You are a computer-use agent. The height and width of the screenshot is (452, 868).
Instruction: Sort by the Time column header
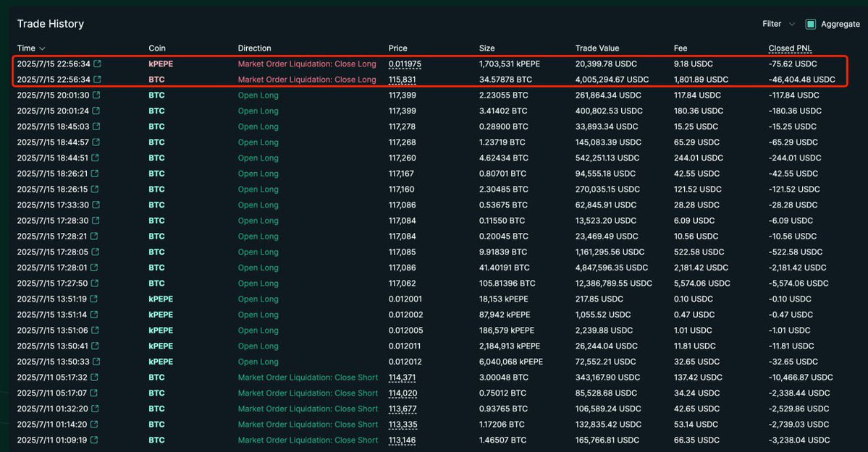pos(31,48)
